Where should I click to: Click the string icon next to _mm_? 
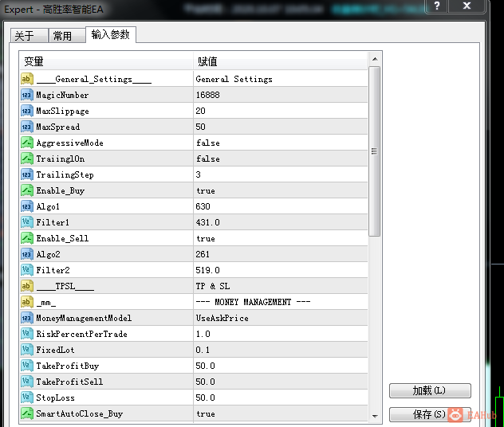27,302
